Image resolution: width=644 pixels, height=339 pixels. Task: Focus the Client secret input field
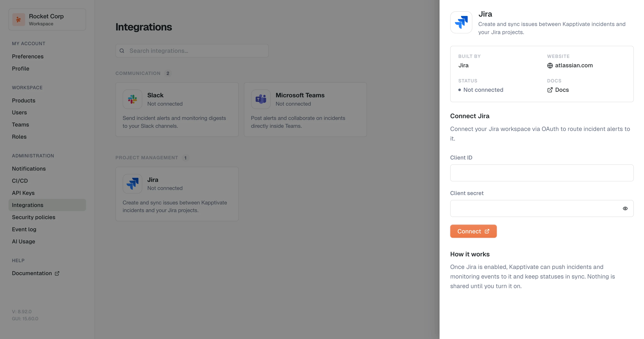point(542,208)
